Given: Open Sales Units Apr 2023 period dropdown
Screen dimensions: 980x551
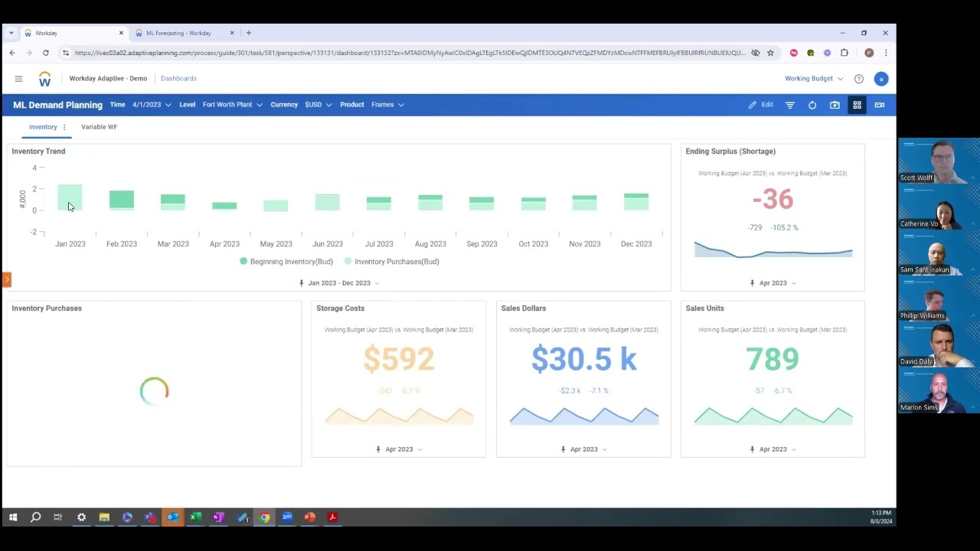Looking at the screenshot, I should click(x=773, y=449).
